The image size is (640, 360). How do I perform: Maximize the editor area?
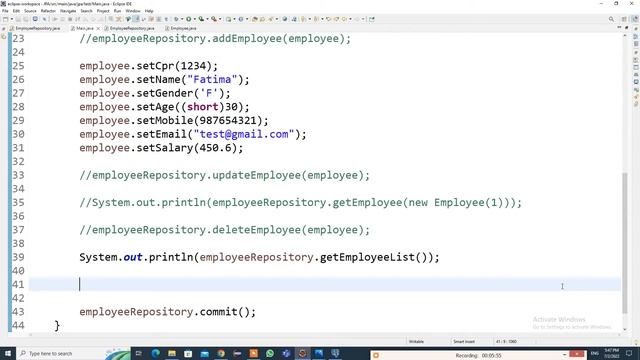[x=627, y=27]
